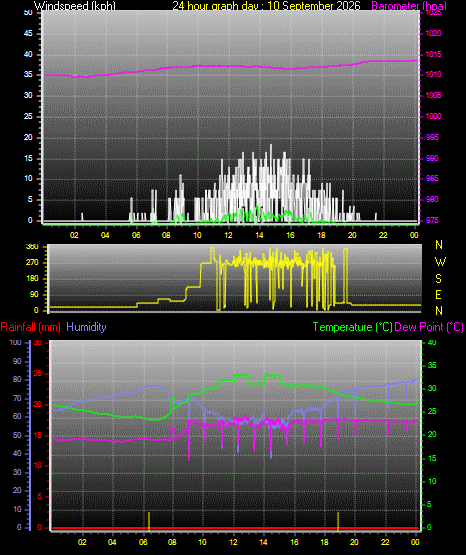Screen dimensions: 466x555
Task: Click the "975" barometer axis value
Action: tap(432, 220)
